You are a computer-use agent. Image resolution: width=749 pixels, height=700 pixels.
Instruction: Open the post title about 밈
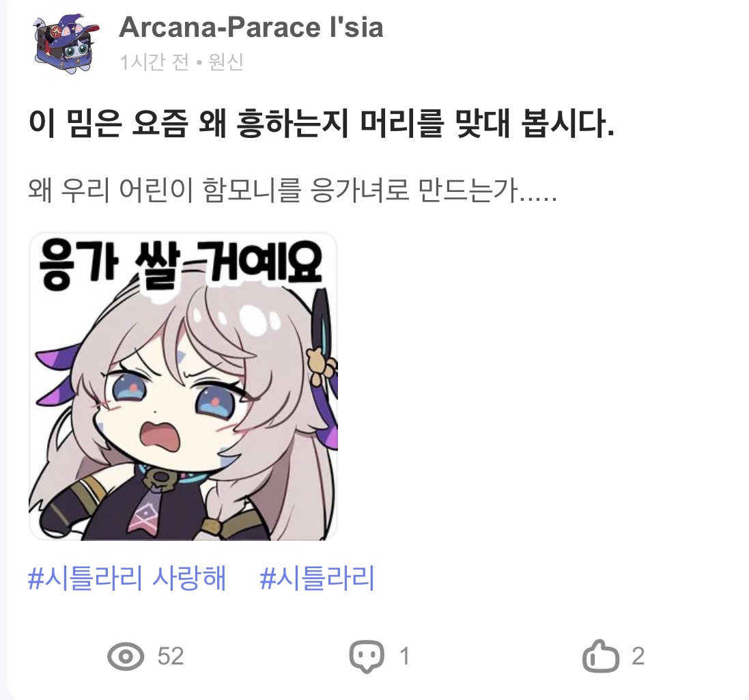coord(321,124)
